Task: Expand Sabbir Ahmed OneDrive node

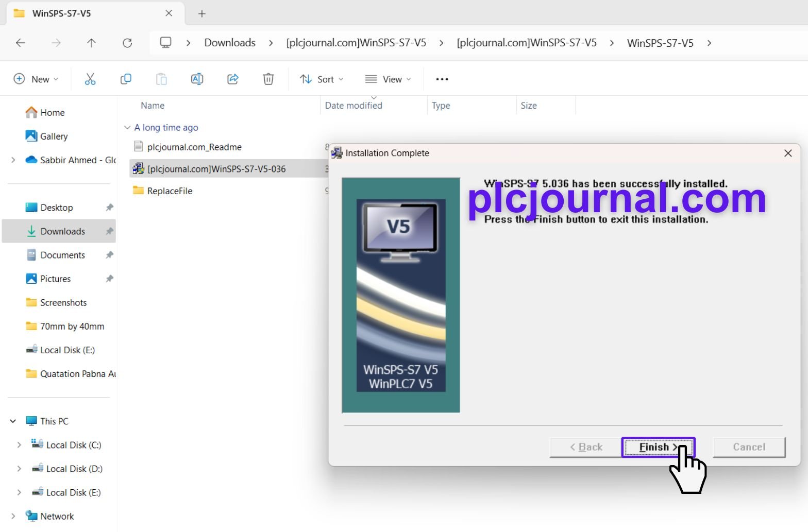Action: tap(13, 160)
